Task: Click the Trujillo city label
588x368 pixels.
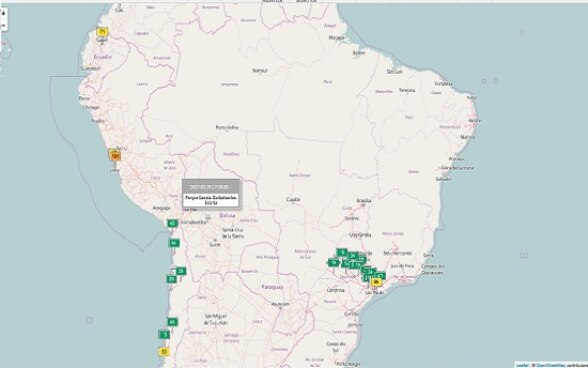Action: pos(98,121)
